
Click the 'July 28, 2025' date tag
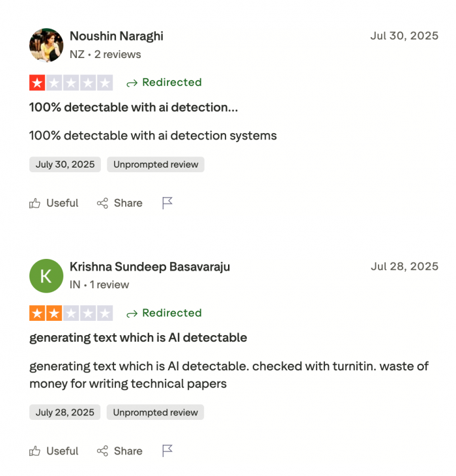tap(65, 413)
